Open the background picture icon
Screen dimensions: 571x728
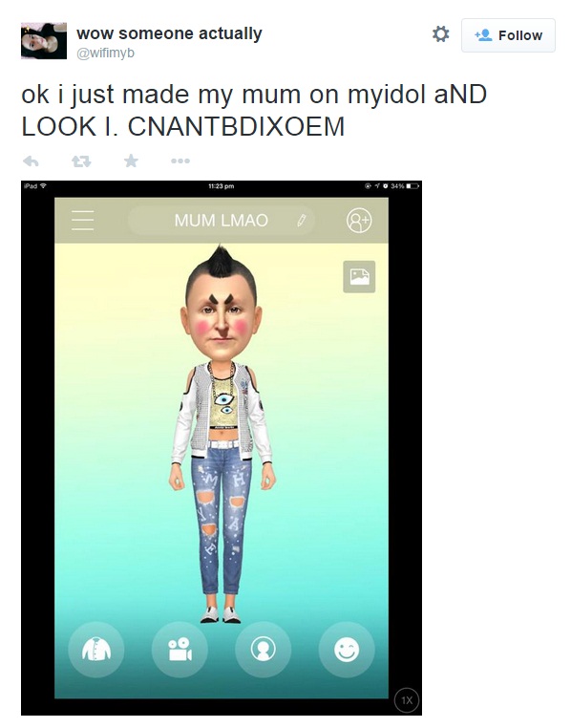click(359, 277)
